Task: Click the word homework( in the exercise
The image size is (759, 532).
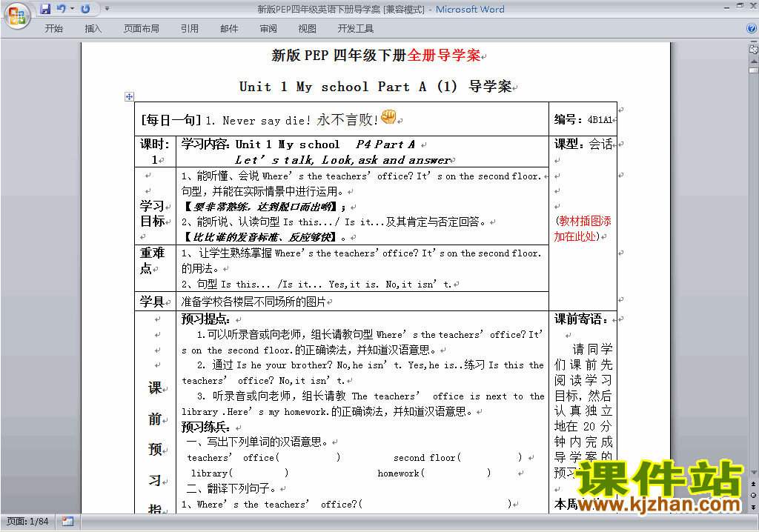Action: (x=401, y=473)
